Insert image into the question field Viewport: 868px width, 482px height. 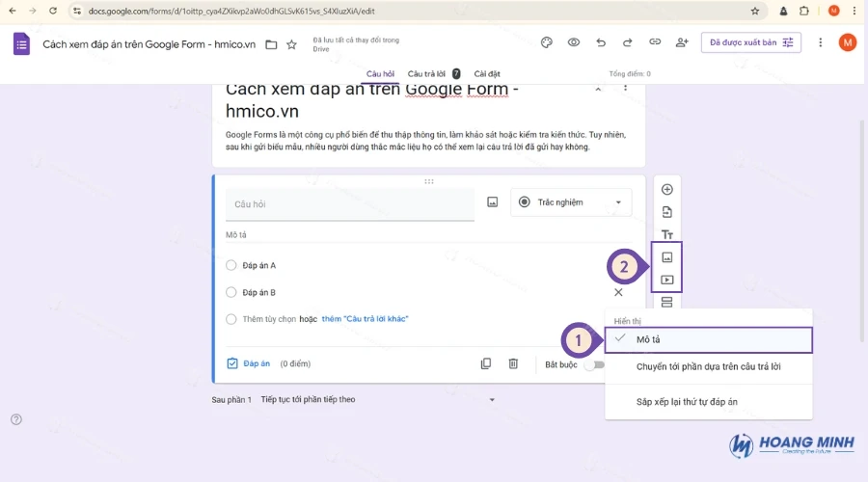tap(493, 202)
